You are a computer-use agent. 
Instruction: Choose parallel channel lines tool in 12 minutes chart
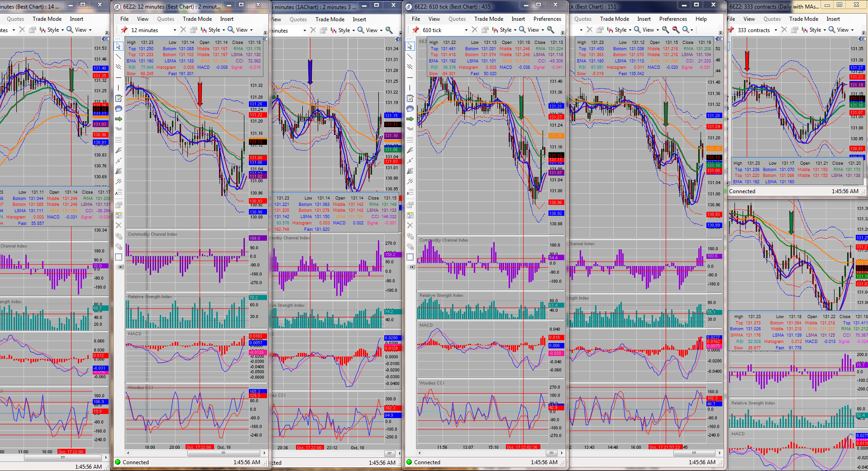(x=119, y=67)
